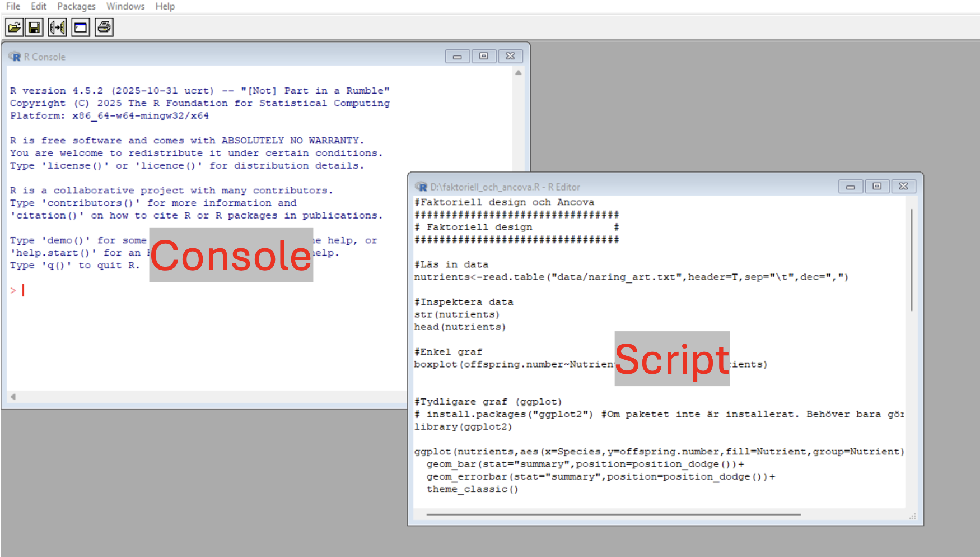The height and width of the screenshot is (557, 980).
Task: Maximize the R Console window
Action: pos(484,56)
